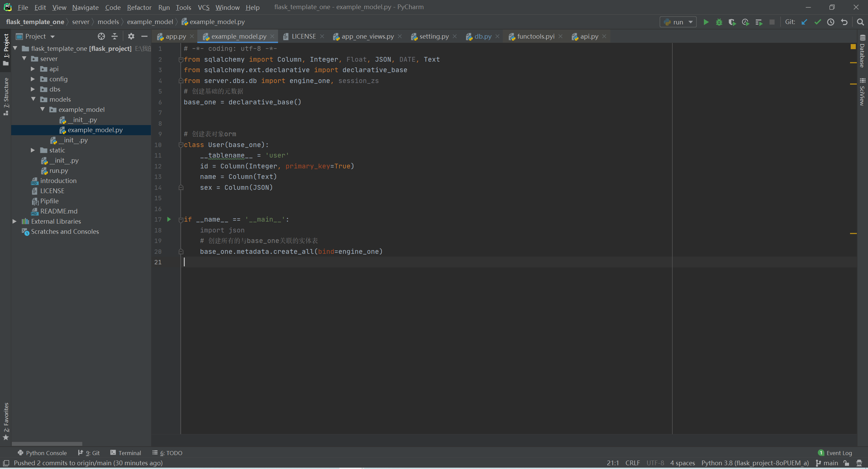This screenshot has width=868, height=469.
Task: Open Git Show History clock icon
Action: [831, 22]
